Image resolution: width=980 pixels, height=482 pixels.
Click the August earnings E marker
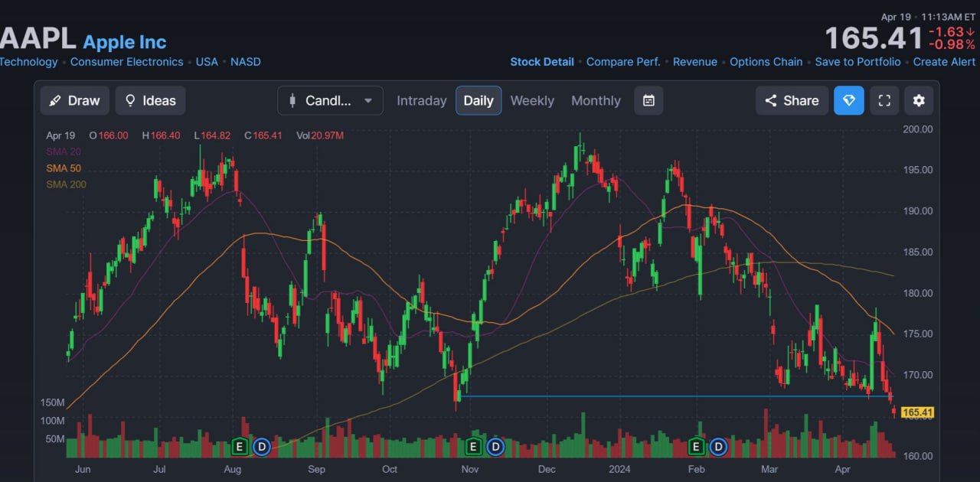(x=240, y=446)
